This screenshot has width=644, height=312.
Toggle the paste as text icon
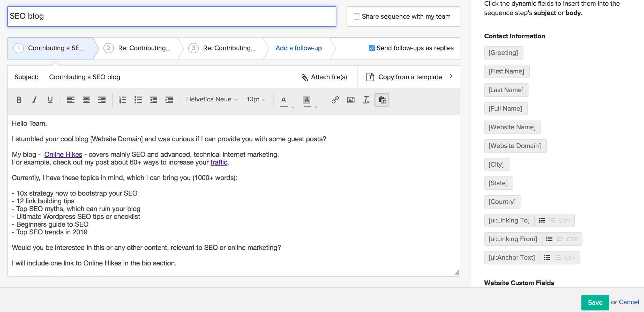tap(382, 100)
